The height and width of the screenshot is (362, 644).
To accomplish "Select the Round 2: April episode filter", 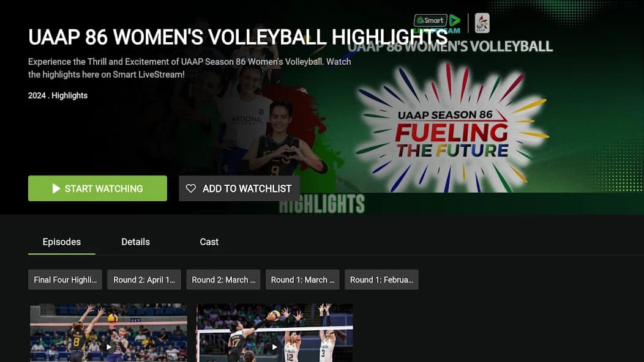I will pos(144,279).
